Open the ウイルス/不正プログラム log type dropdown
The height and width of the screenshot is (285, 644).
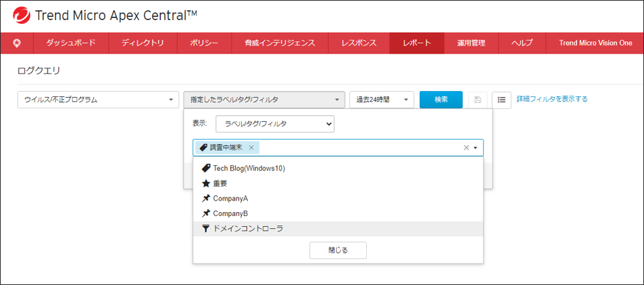(x=98, y=100)
